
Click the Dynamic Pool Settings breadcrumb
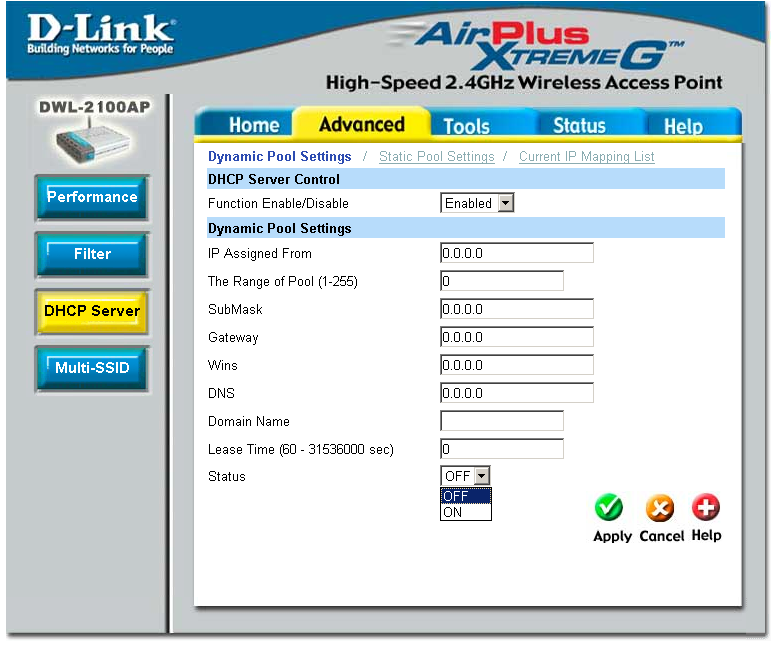coord(280,157)
